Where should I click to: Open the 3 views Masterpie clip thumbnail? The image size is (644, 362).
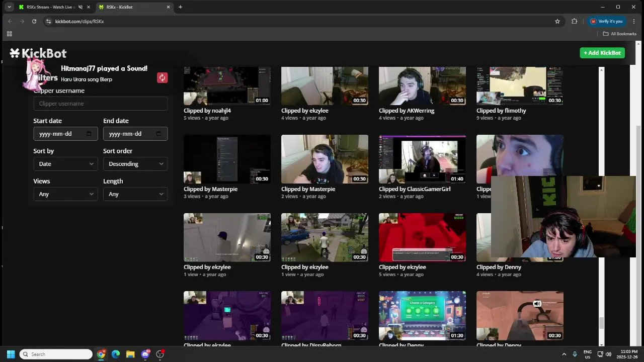coord(227,159)
